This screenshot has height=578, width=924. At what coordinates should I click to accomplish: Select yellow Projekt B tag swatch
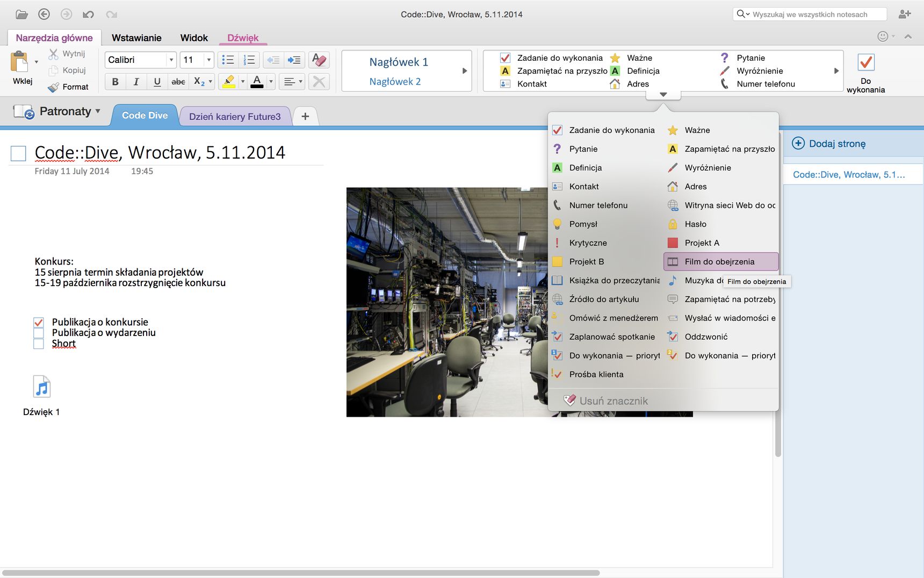click(557, 262)
